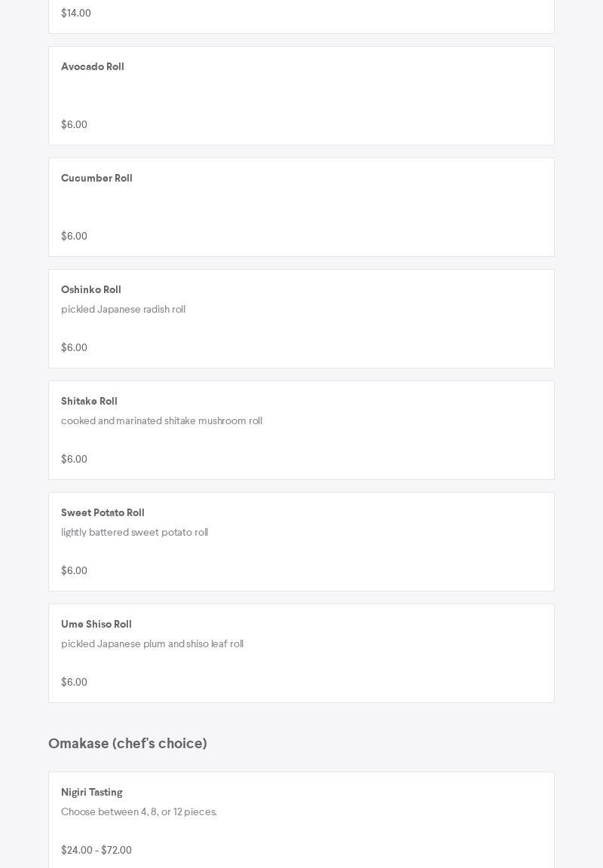Select the Ume Shiso Roll name

point(96,625)
